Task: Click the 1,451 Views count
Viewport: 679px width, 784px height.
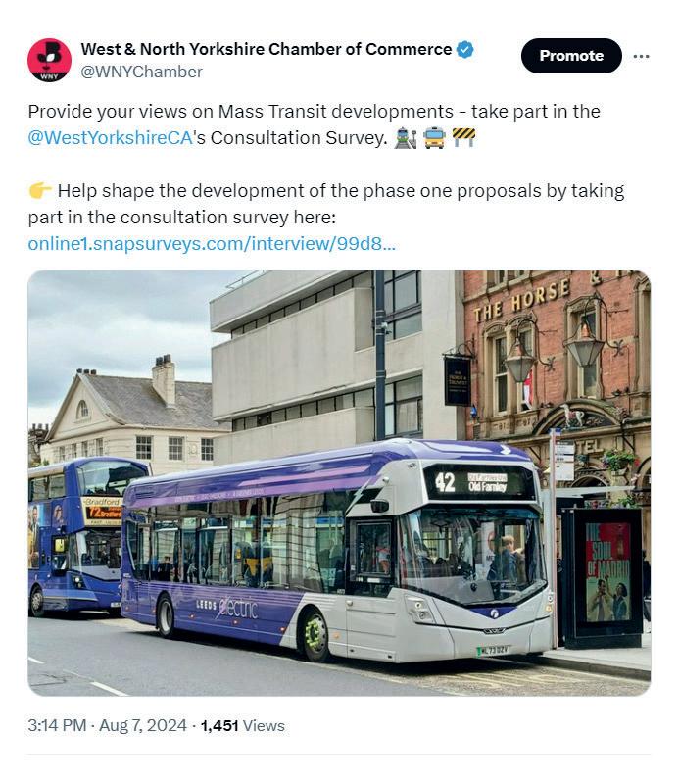Action: (243, 725)
